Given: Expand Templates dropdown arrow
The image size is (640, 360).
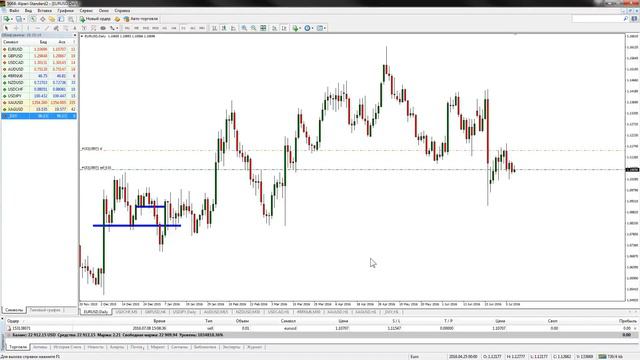Looking at the screenshot, I should (x=325, y=28).
